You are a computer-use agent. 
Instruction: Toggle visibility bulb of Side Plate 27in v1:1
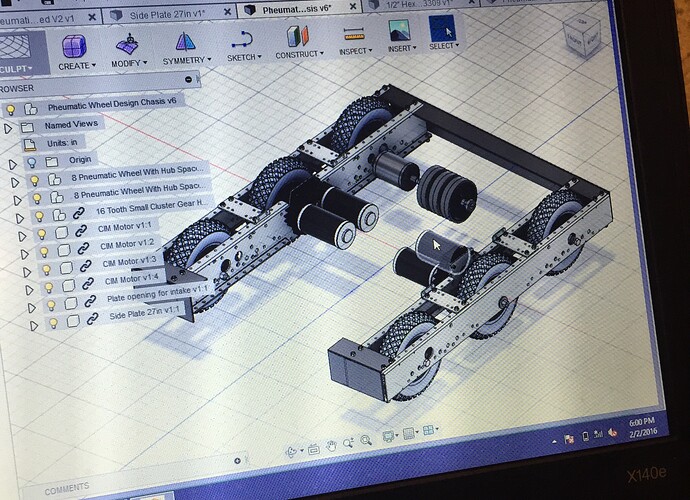tap(53, 323)
